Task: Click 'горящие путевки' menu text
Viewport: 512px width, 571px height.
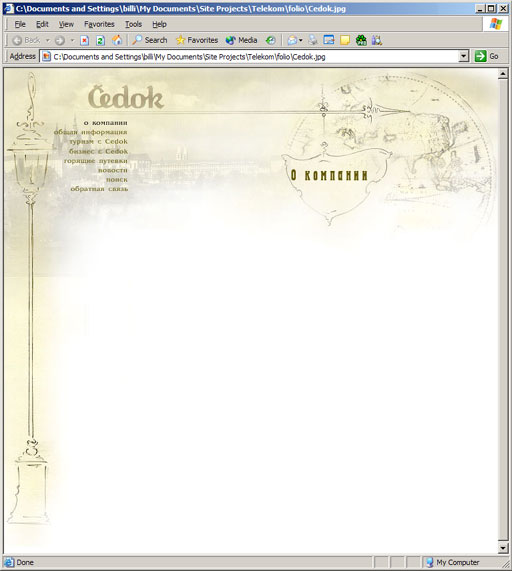Action: tap(96, 161)
